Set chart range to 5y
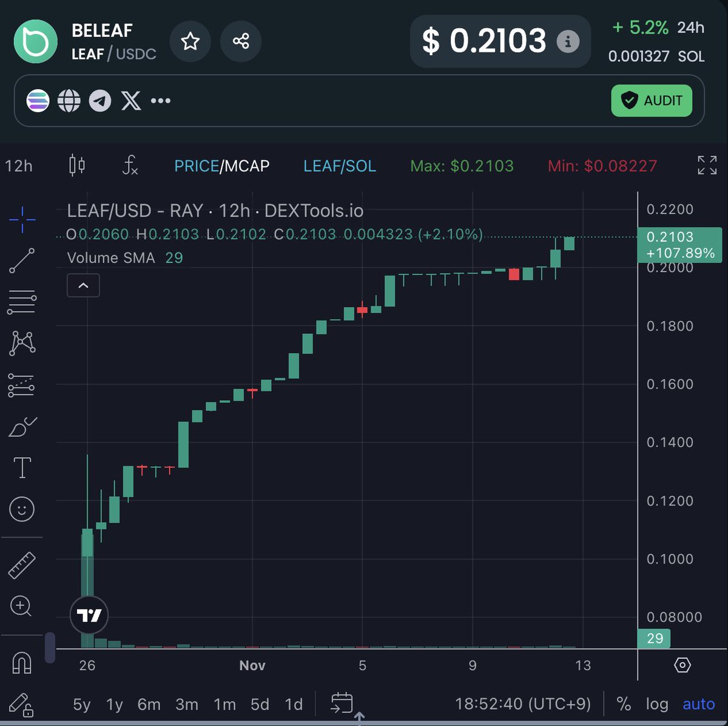Screen dimensions: 728x726 82,704
